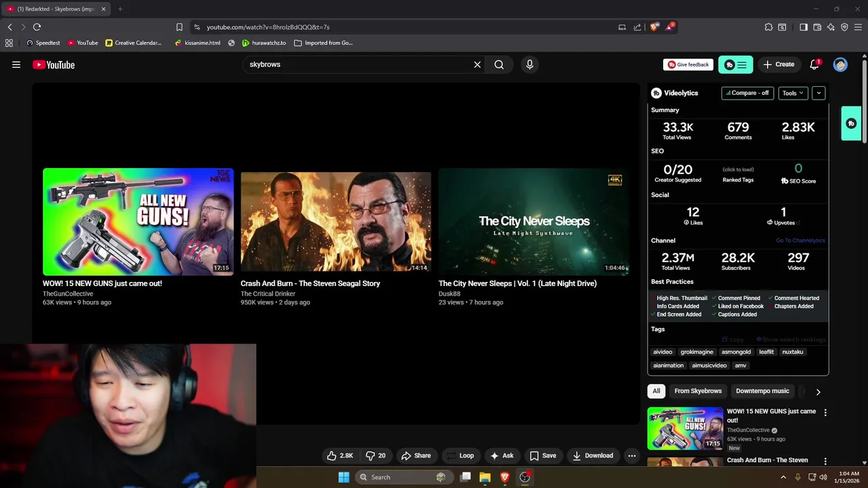Select the aivideo tag
Image resolution: width=868 pixels, height=488 pixels.
point(663,352)
